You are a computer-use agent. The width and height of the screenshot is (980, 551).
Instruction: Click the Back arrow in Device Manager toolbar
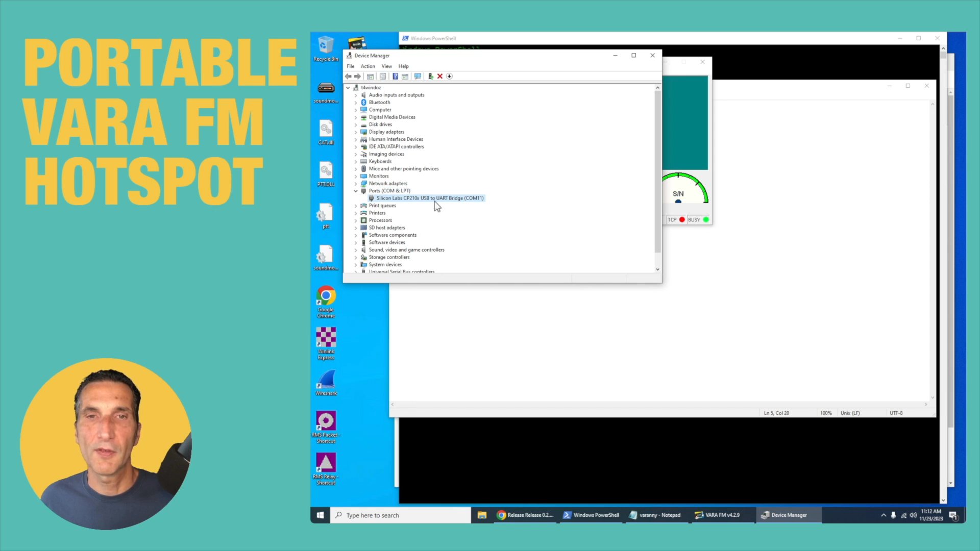click(349, 77)
